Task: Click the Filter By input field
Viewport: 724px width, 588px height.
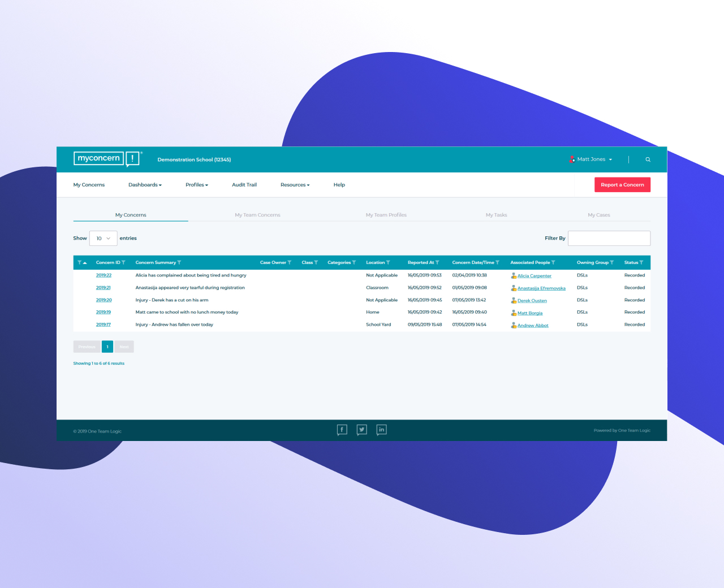Action: point(609,239)
